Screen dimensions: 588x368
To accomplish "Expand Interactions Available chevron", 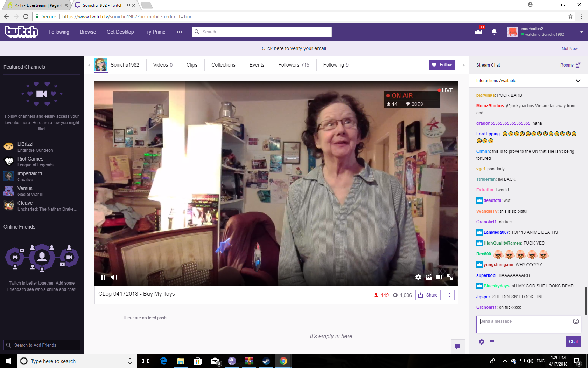I will click(x=578, y=81).
